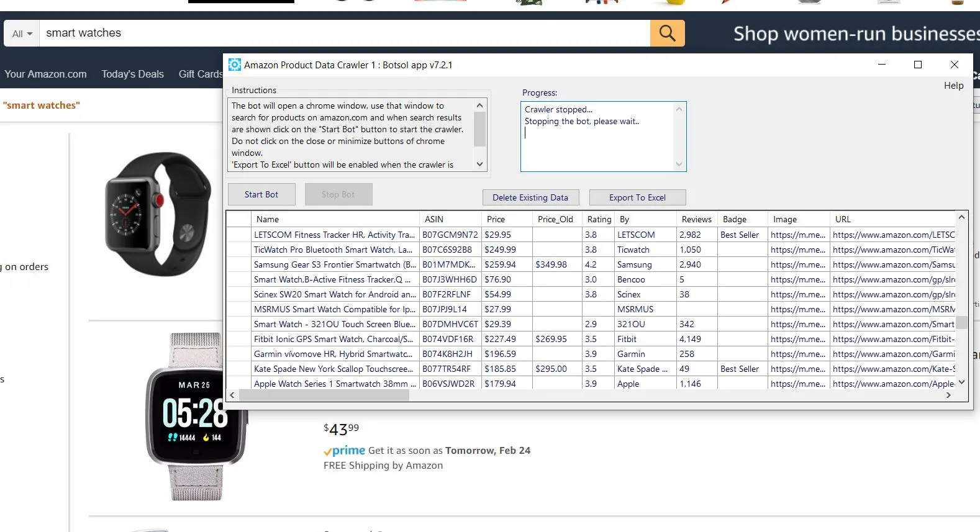
Task: Click the By column header
Action: click(646, 219)
